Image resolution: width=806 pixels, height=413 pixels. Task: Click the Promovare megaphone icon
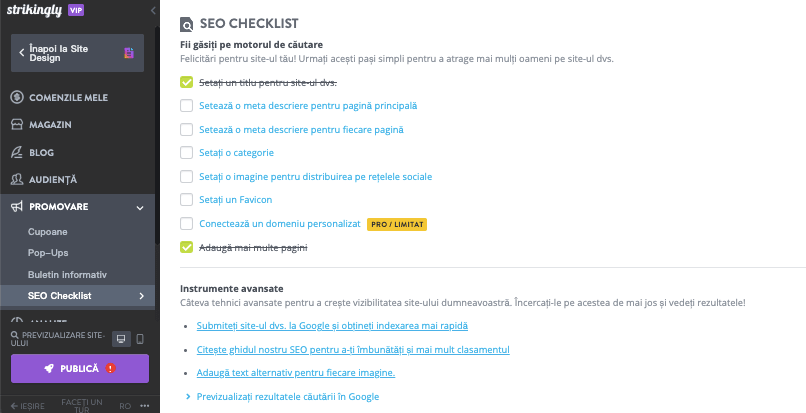(x=17, y=207)
